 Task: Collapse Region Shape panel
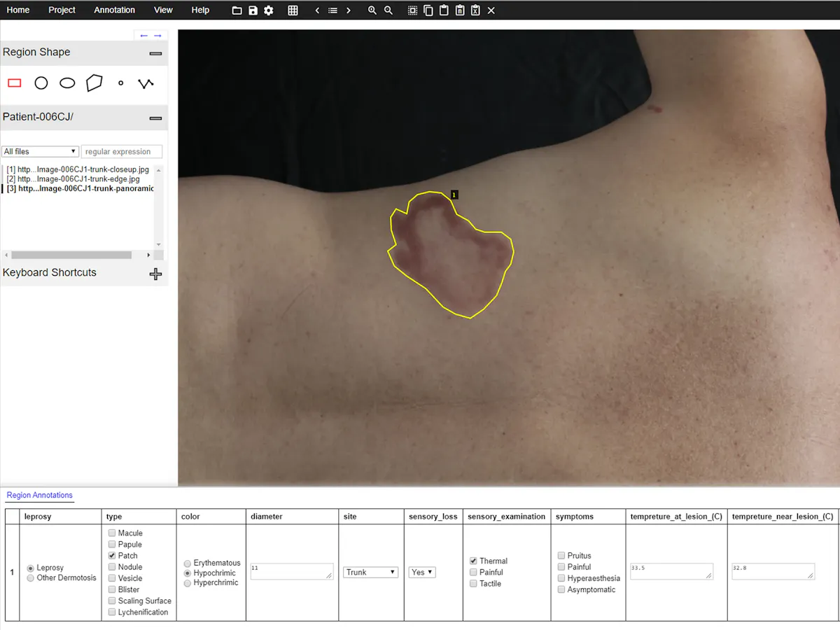pos(155,53)
